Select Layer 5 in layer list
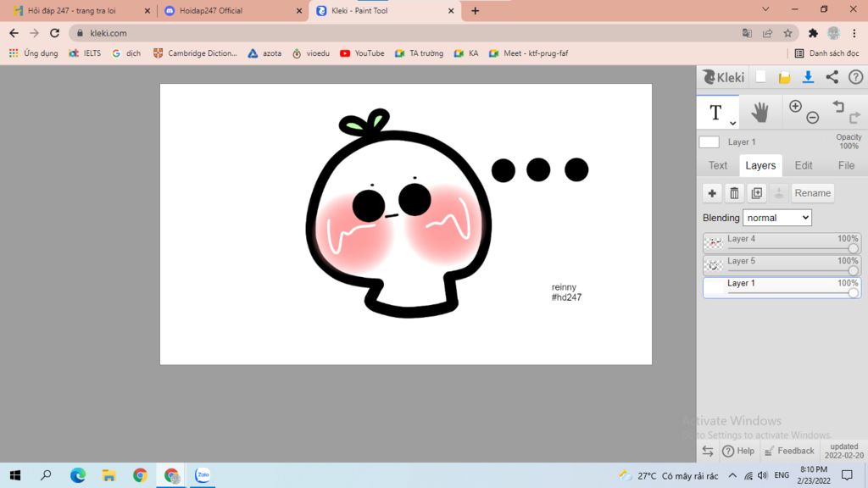Image resolution: width=868 pixels, height=488 pixels. pyautogui.click(x=782, y=265)
